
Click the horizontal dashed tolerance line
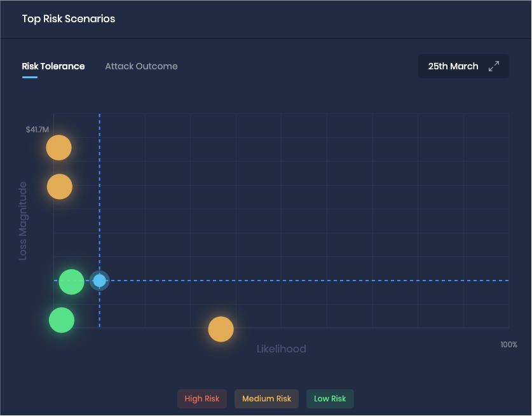tap(318, 280)
